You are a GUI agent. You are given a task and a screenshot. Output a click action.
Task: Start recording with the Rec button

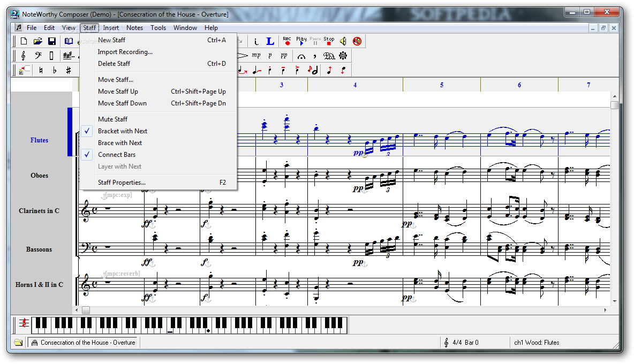(x=287, y=41)
